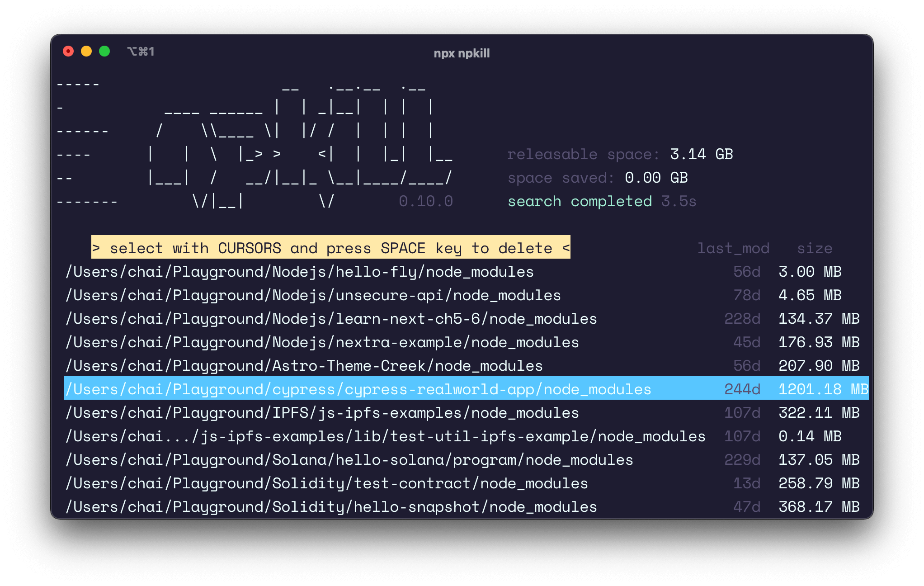924x586 pixels.
Task: Click the yellow 'select with CURSORS' instruction banner
Action: pyautogui.click(x=330, y=247)
